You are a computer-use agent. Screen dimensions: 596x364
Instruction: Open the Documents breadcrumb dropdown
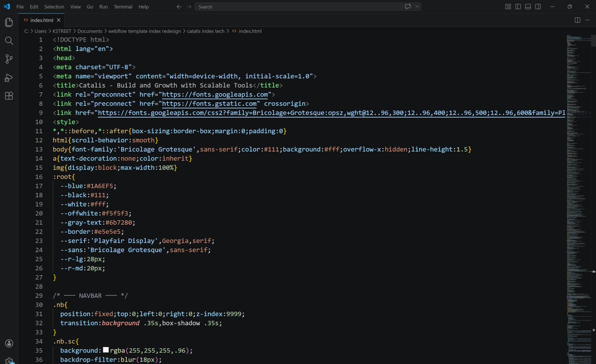tap(90, 31)
